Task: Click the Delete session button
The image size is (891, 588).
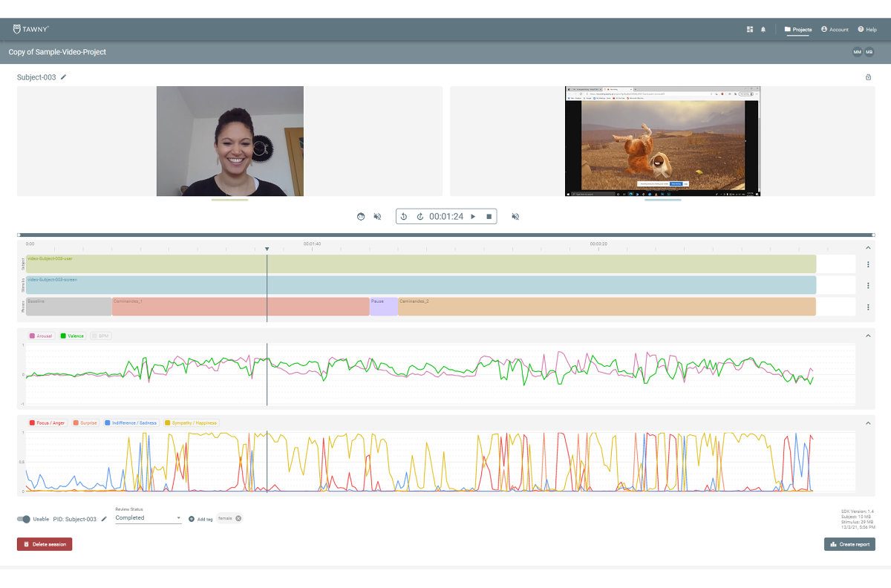Action: click(x=45, y=544)
